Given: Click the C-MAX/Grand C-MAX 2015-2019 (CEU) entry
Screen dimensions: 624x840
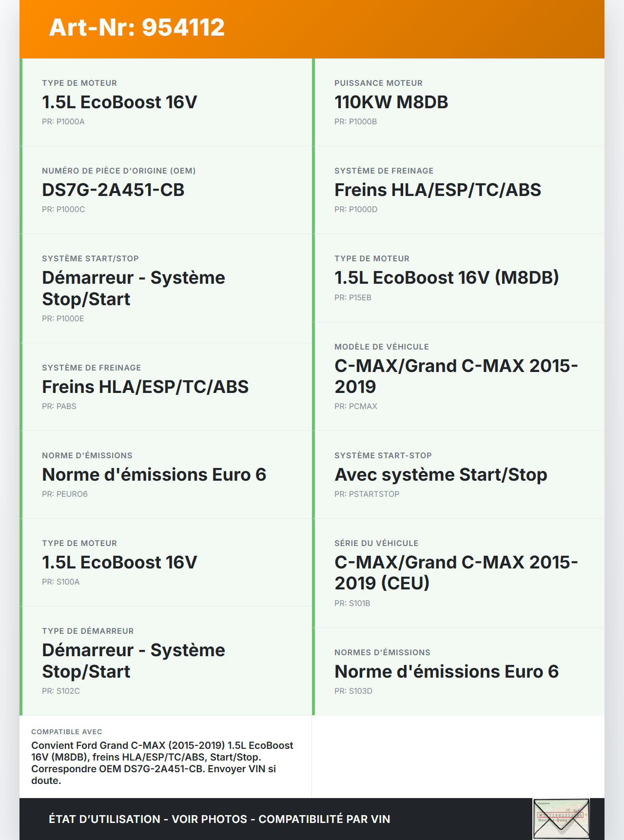Looking at the screenshot, I should point(456,573).
